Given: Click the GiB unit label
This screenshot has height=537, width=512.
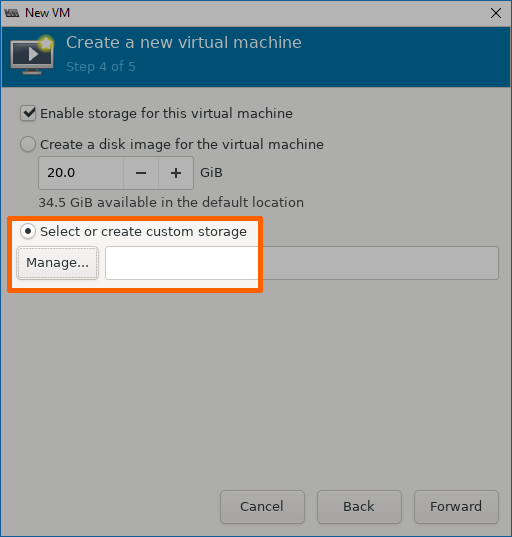Looking at the screenshot, I should 211,173.
